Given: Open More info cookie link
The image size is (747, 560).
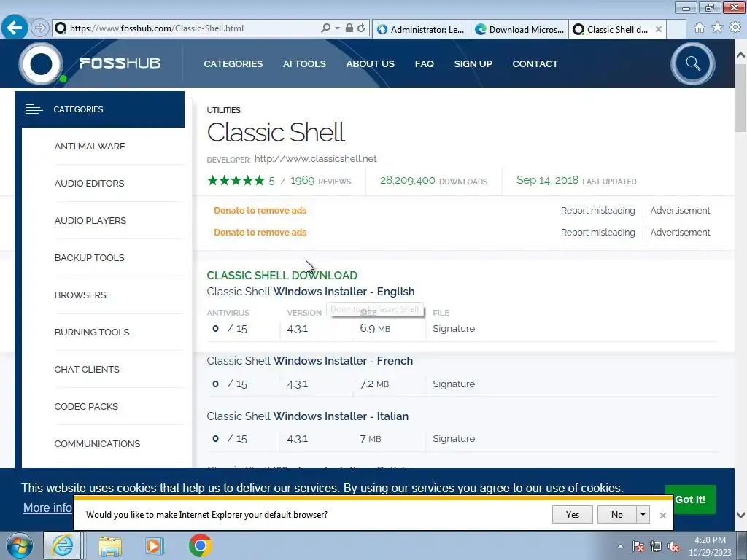Looking at the screenshot, I should (47, 507).
